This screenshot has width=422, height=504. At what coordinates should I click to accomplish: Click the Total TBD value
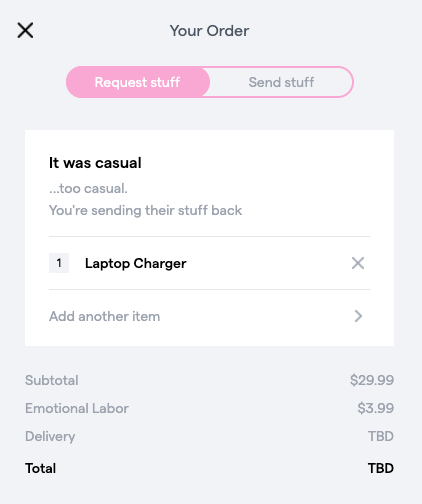(x=381, y=468)
